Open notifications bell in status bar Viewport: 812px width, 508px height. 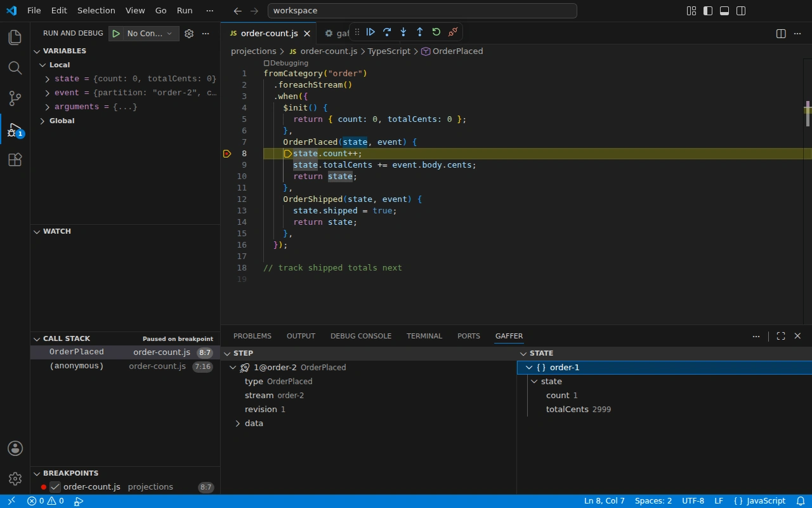(801, 501)
